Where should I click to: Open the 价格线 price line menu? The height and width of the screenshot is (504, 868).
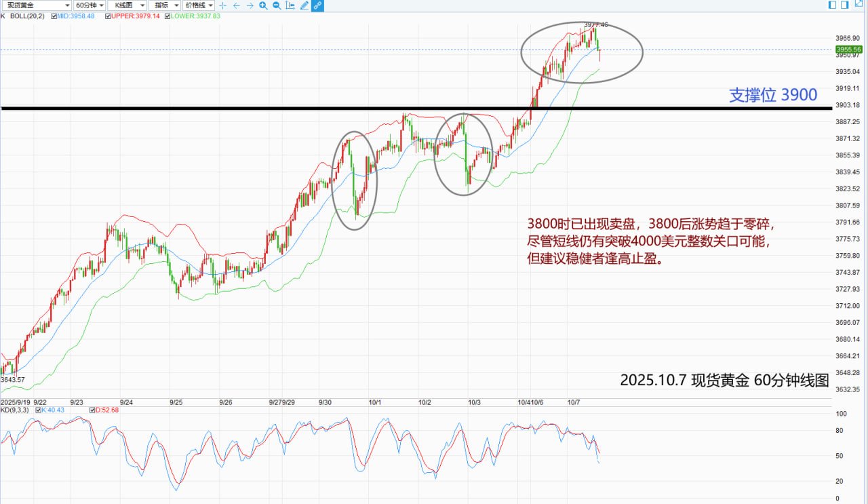coord(200,5)
